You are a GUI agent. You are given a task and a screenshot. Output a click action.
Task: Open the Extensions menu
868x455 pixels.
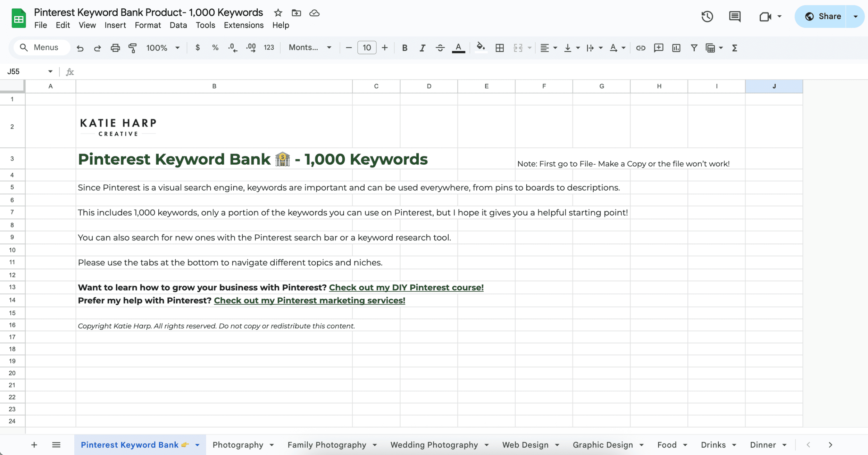(244, 25)
